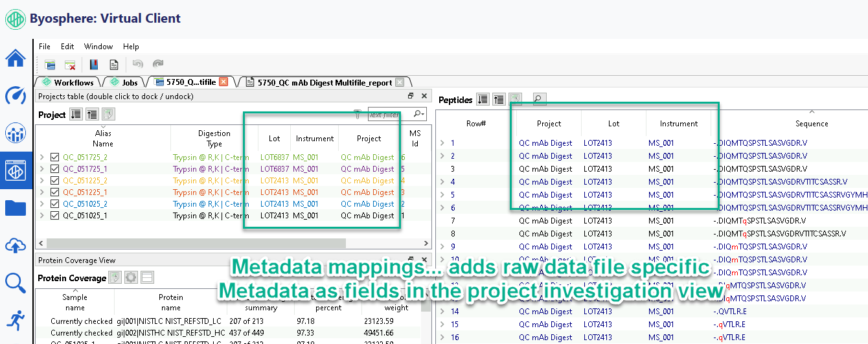Click the funnel filter icon in Projects table
The height and width of the screenshot is (344, 868).
point(357,114)
